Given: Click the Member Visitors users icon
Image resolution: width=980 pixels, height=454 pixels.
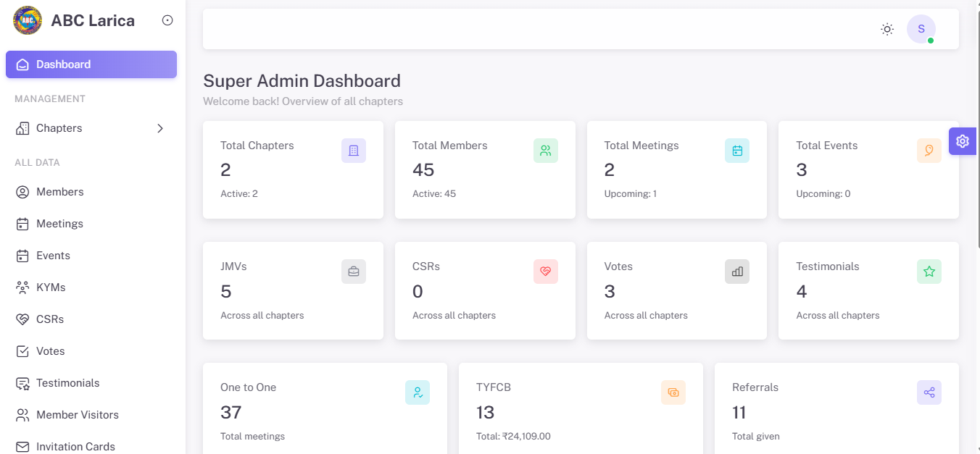Looking at the screenshot, I should [22, 415].
